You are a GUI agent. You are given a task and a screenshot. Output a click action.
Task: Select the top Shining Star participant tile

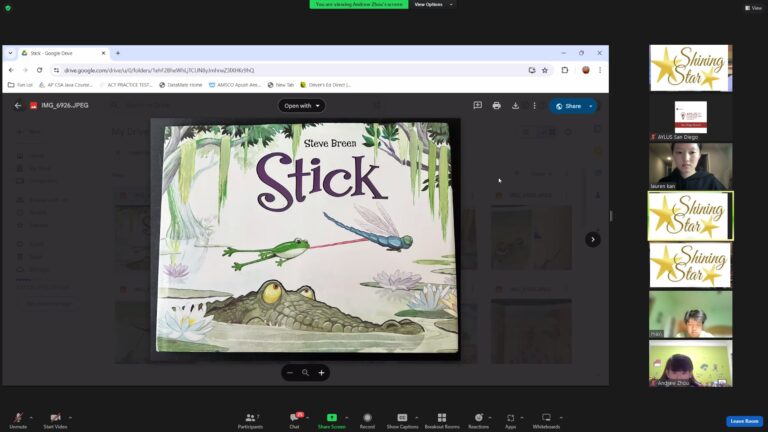click(691, 68)
